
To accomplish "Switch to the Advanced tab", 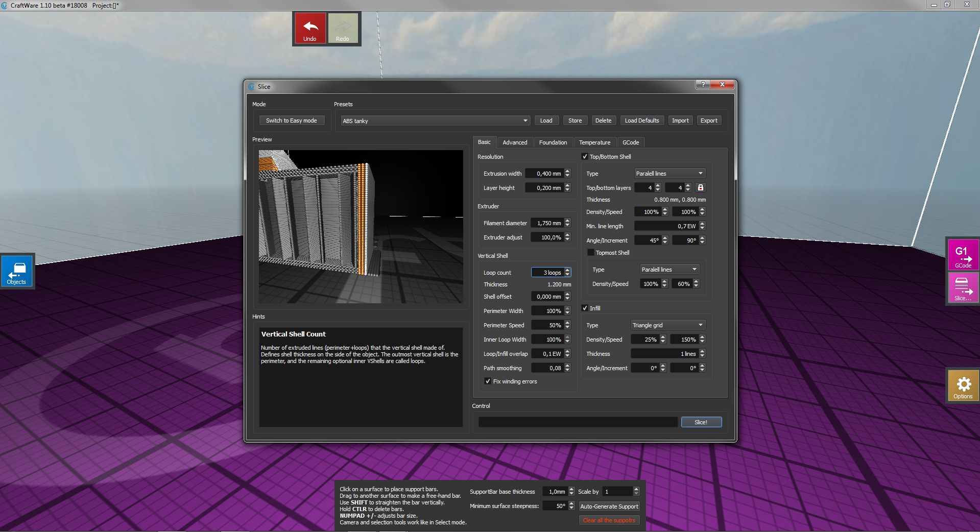I will point(514,142).
